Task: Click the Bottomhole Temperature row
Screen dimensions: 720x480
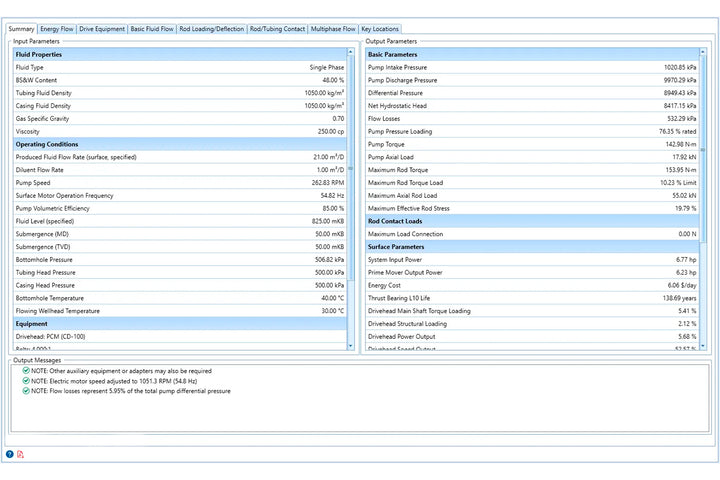Action: 180,298
